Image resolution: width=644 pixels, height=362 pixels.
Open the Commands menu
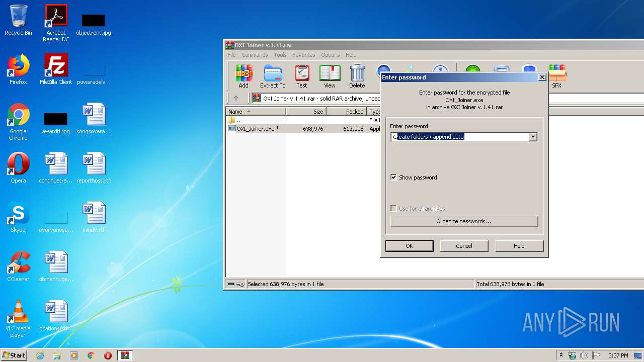[x=255, y=55]
